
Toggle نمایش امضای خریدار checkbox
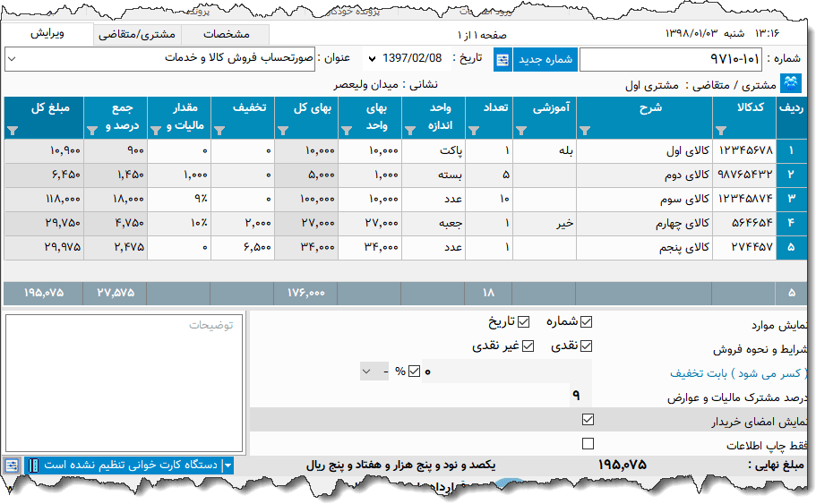[588, 419]
